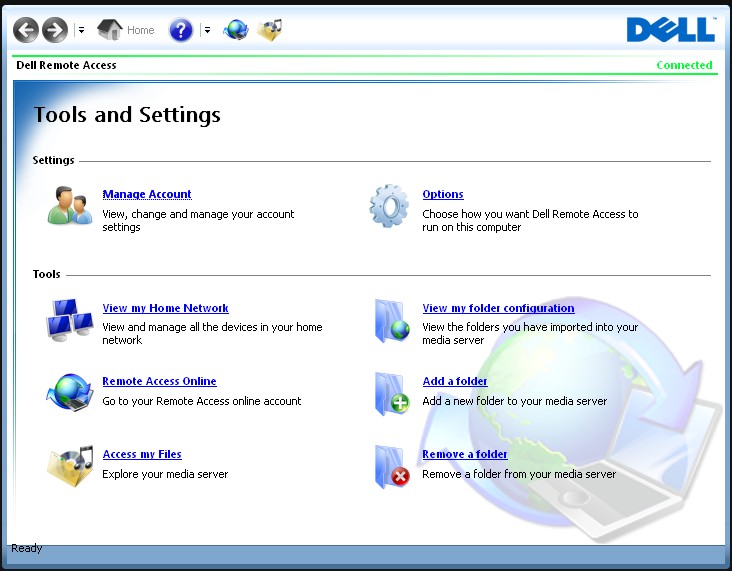Click the Remote Access Online globe icon
The width and height of the screenshot is (732, 571).
[70, 392]
